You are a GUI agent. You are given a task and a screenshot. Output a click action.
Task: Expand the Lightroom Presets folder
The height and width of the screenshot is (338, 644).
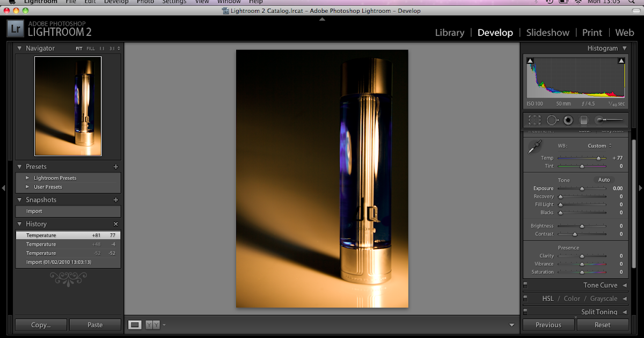(27, 178)
